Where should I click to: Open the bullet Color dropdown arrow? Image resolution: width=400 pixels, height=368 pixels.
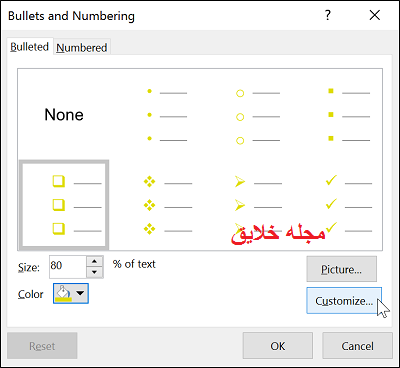coord(80,293)
